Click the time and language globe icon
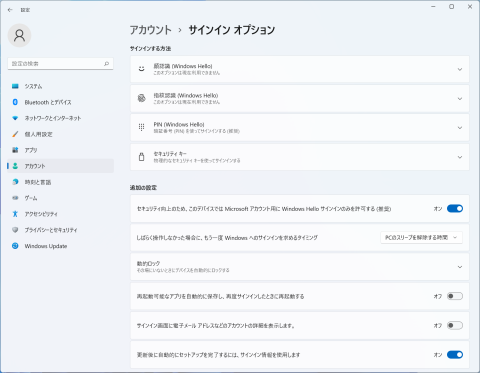 [x=15, y=182]
